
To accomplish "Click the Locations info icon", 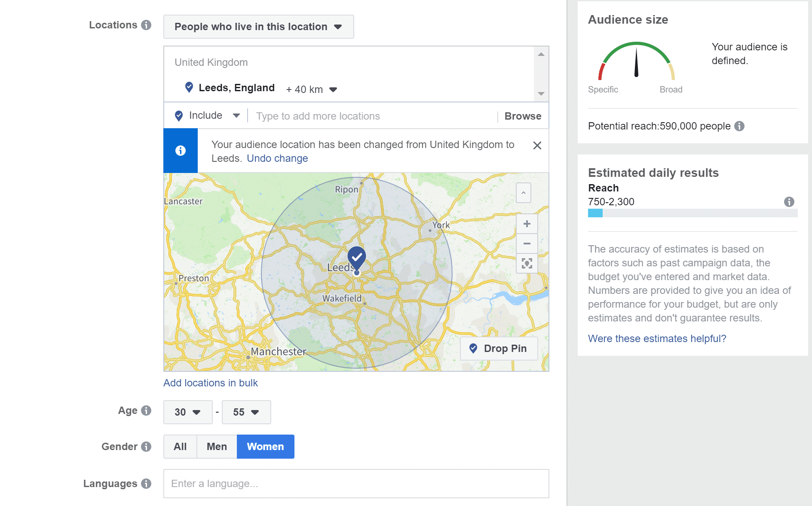I will [x=146, y=25].
